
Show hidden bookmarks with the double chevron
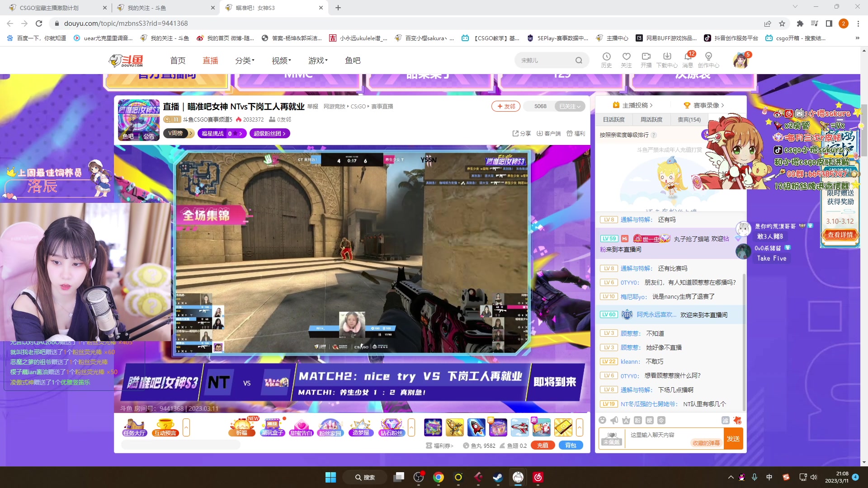point(858,38)
